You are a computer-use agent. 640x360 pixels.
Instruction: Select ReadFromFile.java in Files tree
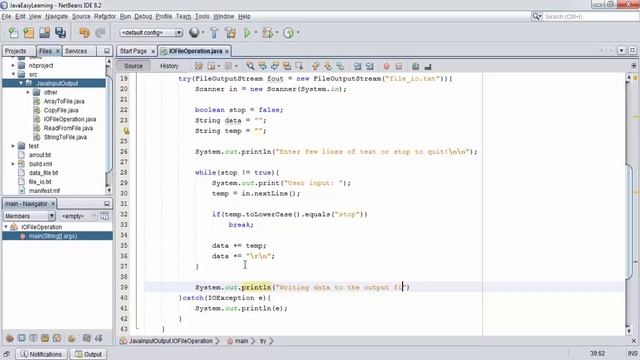pyautogui.click(x=68, y=128)
